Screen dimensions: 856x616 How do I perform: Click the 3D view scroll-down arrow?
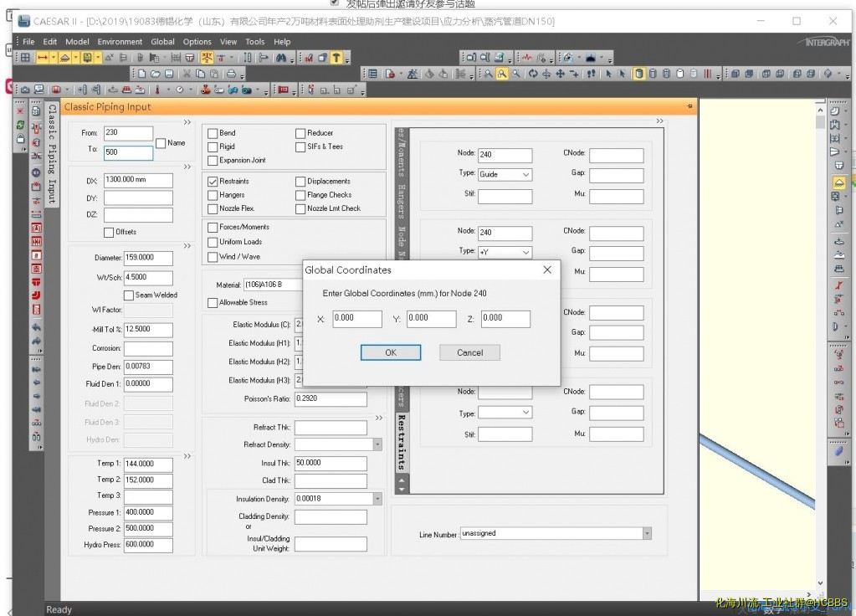[820, 583]
